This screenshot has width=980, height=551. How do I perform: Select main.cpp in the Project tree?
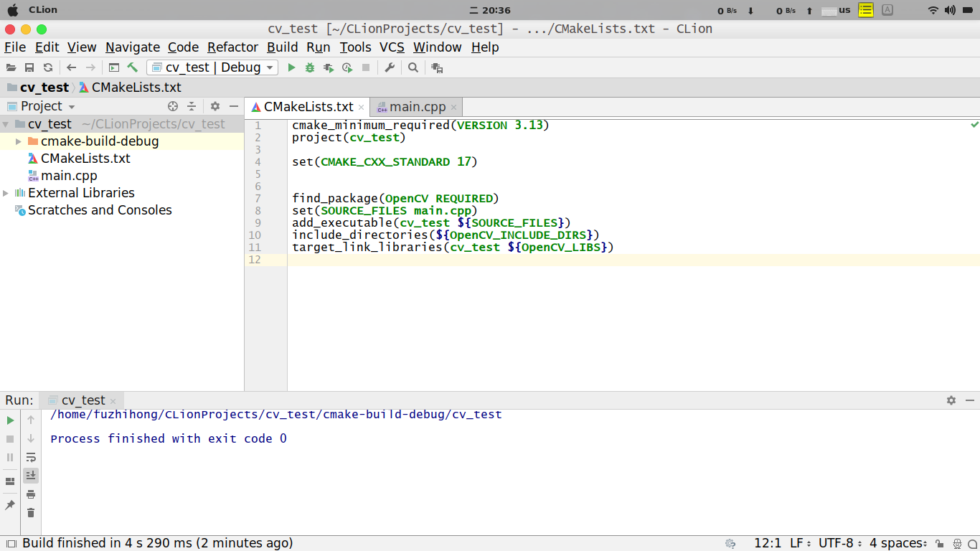pos(69,176)
